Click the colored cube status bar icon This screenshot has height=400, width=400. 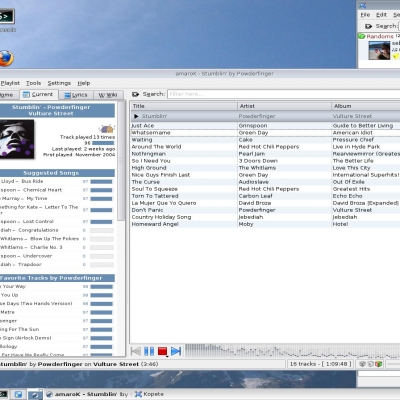click(x=378, y=364)
